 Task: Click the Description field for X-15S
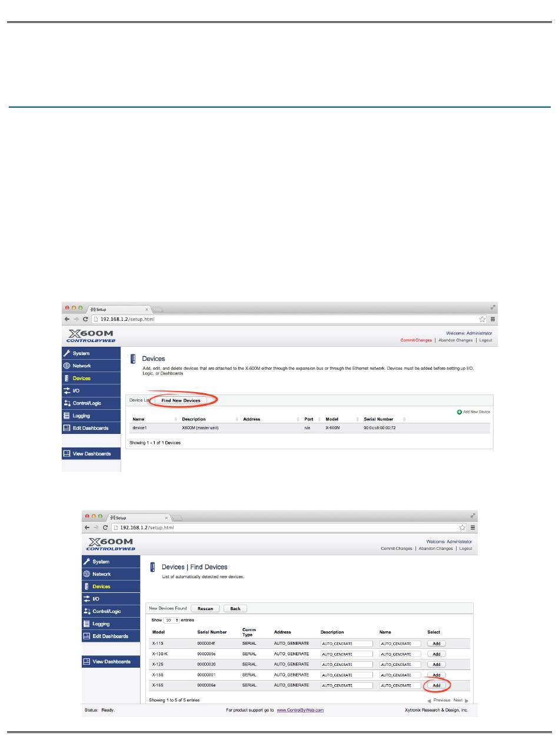coord(347,675)
